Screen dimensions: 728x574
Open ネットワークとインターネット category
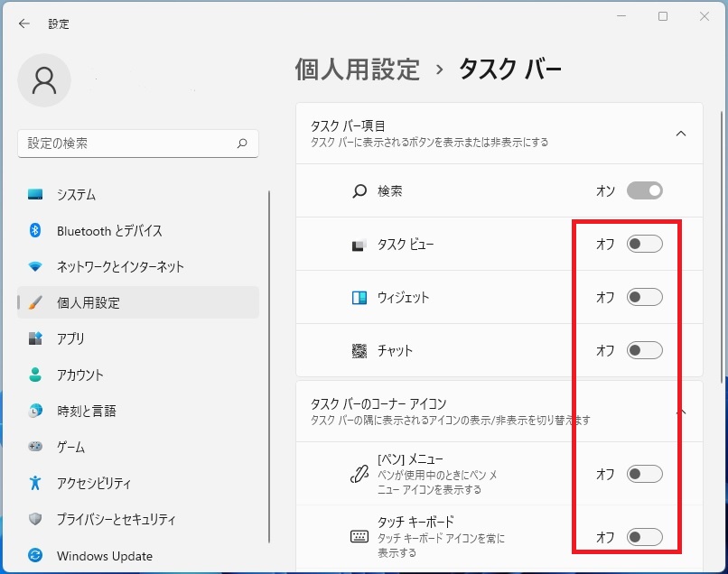tap(138, 266)
